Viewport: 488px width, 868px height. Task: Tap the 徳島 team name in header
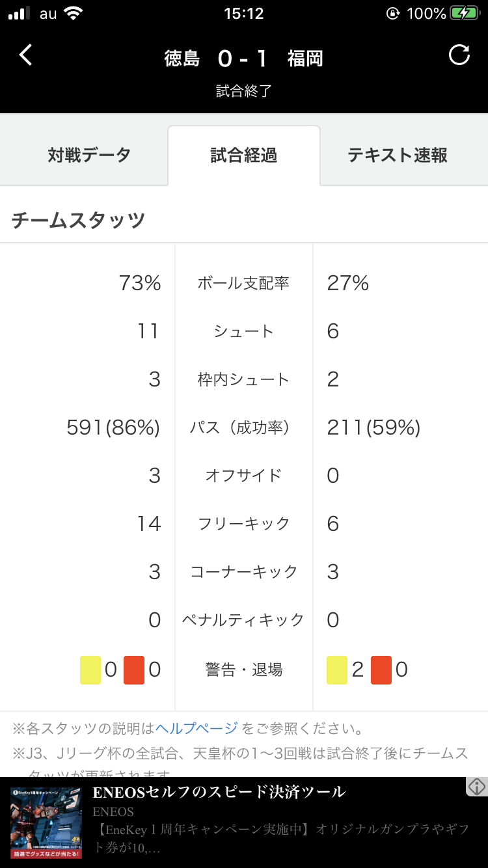pos(182,59)
